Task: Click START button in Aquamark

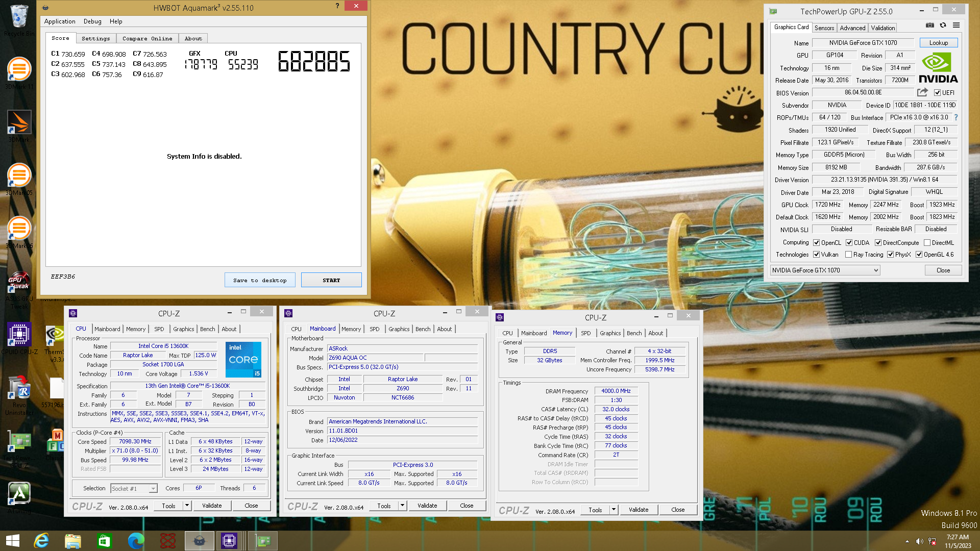Action: (331, 280)
